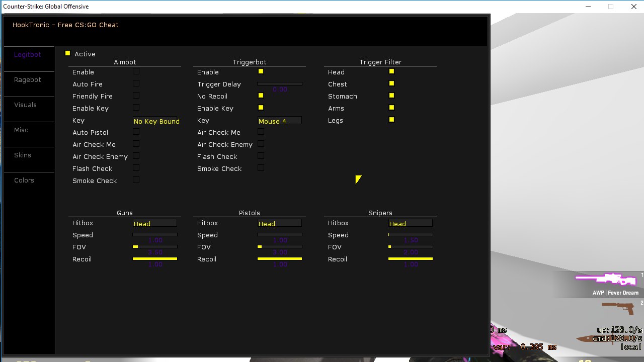Tick the Friendly Fire checkbox
The height and width of the screenshot is (362, 644).
pos(136,96)
